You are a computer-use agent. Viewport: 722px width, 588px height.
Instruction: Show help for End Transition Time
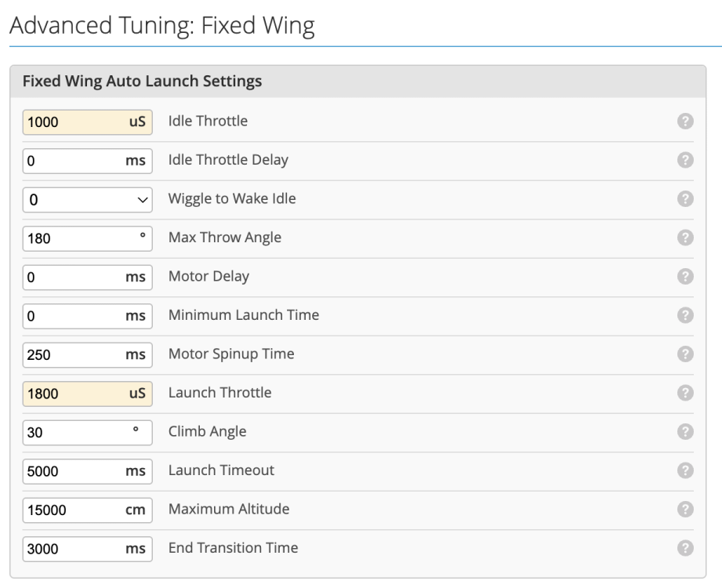[684, 548]
